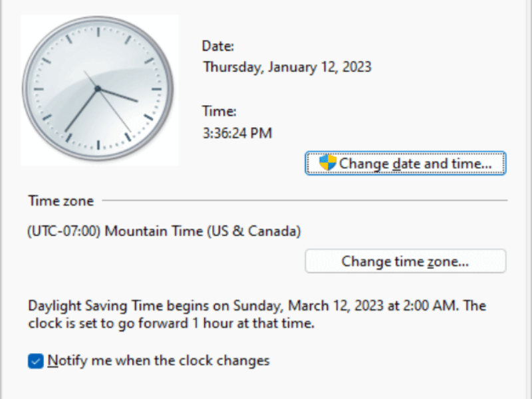The height and width of the screenshot is (399, 532).
Task: Click the UAC shield icon on the date button
Action: [327, 162]
